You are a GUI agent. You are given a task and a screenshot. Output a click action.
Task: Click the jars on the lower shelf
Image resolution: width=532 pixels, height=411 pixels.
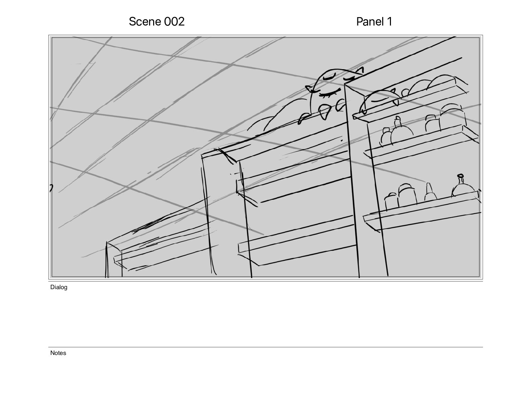click(x=400, y=196)
